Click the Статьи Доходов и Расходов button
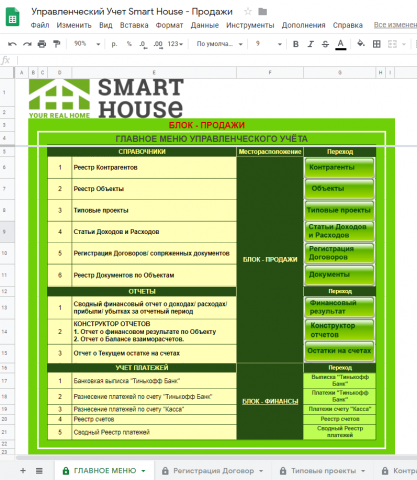 click(x=339, y=231)
